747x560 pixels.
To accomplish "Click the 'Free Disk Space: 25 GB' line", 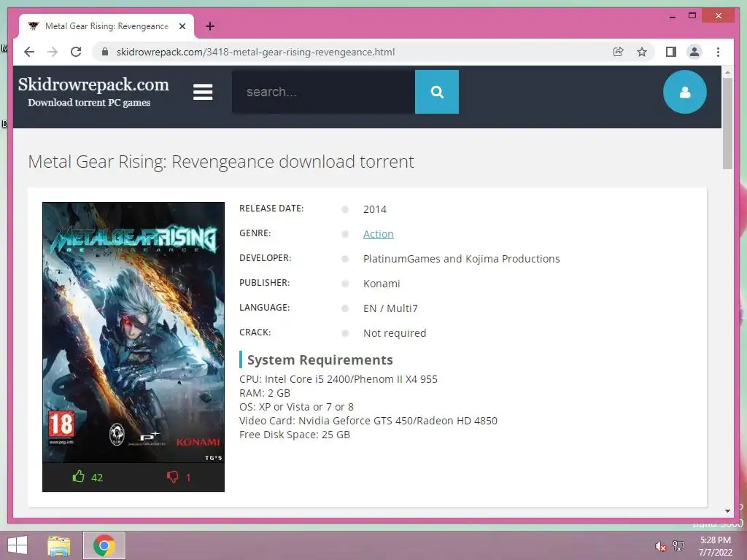I will tap(295, 435).
